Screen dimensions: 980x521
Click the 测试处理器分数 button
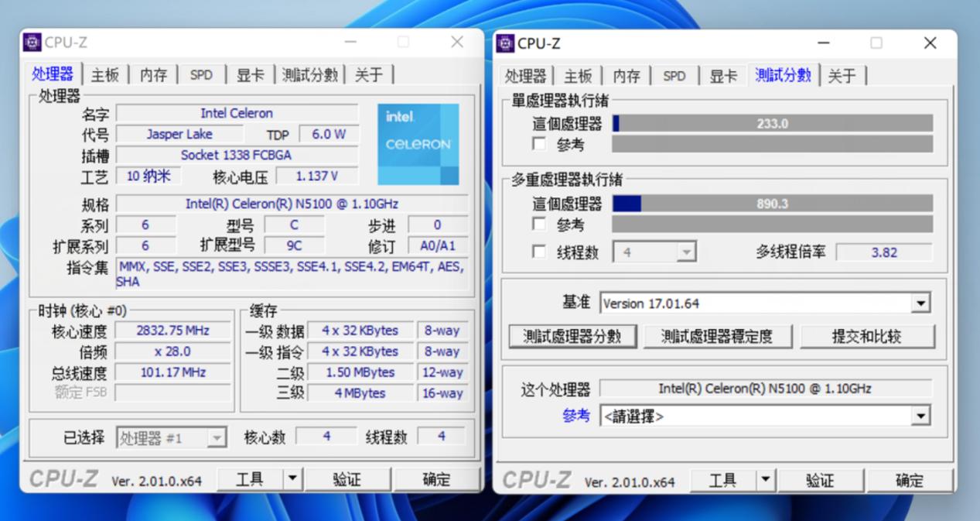pyautogui.click(x=572, y=336)
